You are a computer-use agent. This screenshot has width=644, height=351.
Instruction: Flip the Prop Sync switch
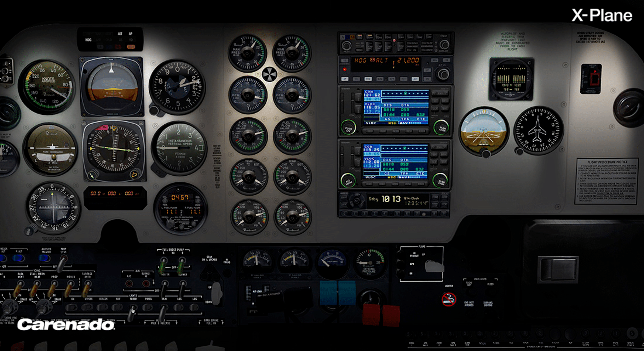point(62,263)
